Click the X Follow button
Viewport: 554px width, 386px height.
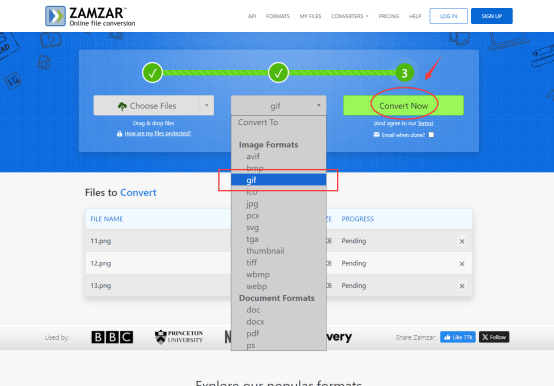click(494, 337)
